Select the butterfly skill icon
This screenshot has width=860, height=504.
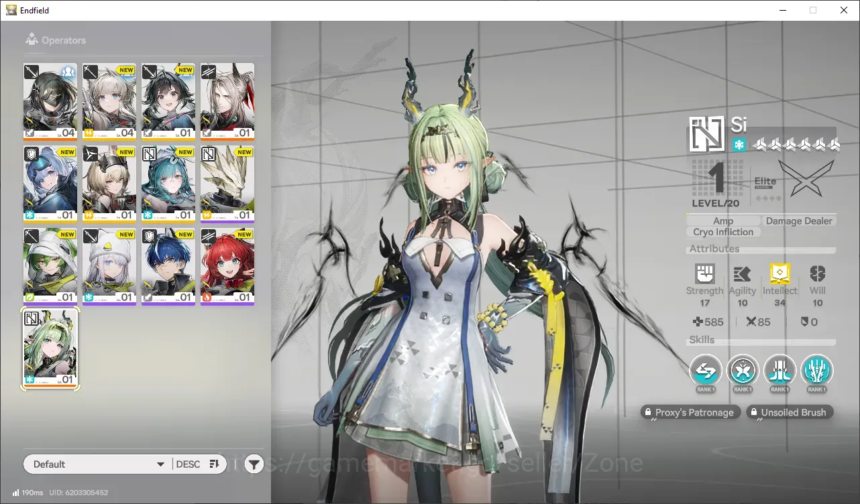(x=743, y=370)
